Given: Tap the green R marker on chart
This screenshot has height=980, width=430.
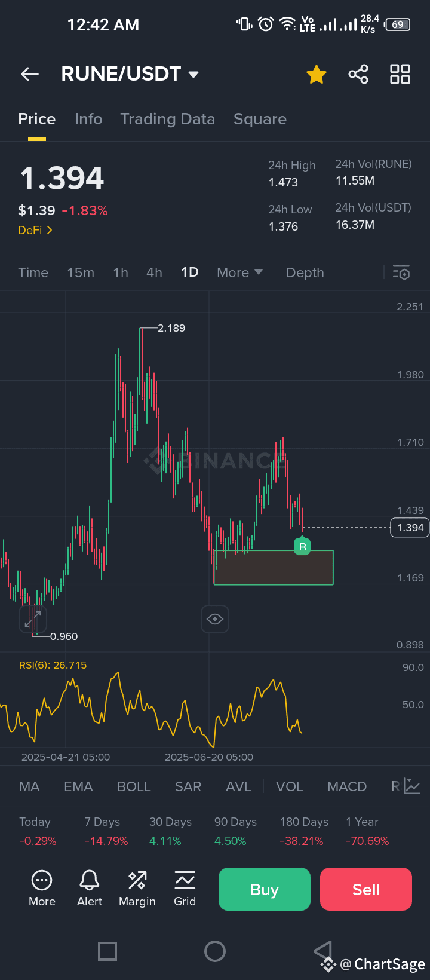Looking at the screenshot, I should tap(302, 546).
